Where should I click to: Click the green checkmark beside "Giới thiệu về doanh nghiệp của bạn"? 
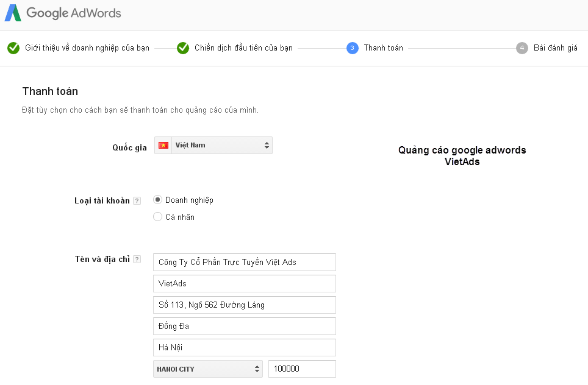(13, 48)
